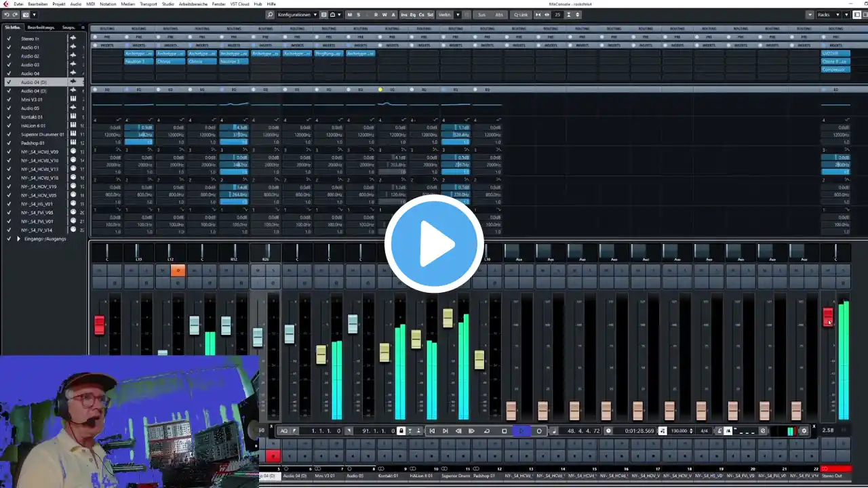
Task: Click the Abs button in toolbar
Action: [x=499, y=14]
